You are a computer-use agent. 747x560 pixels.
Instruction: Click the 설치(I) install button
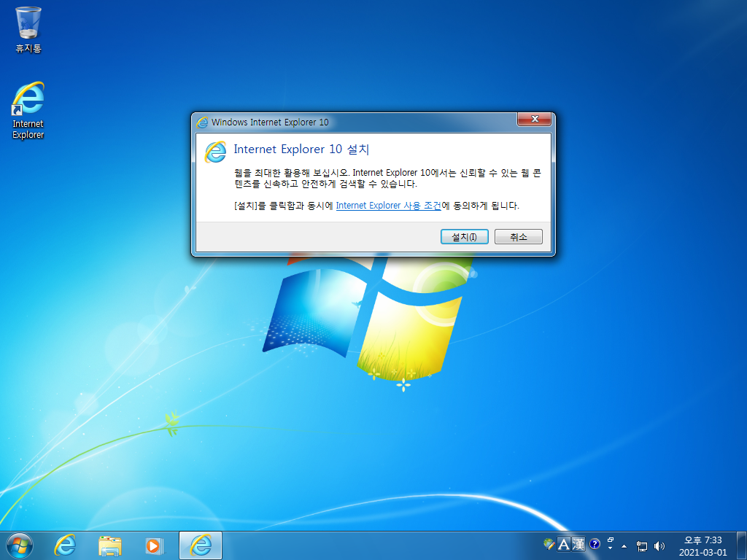tap(464, 237)
